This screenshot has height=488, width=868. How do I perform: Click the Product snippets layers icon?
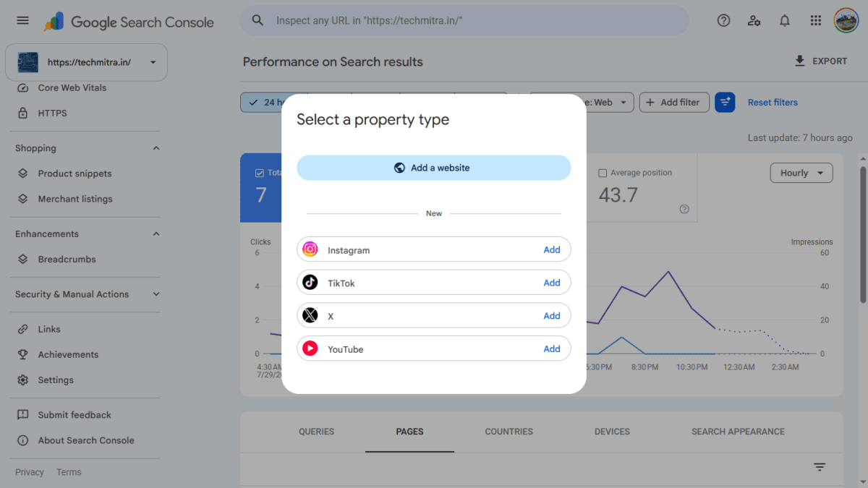point(23,174)
